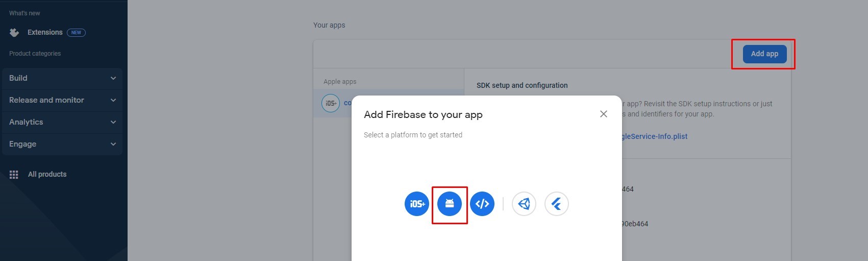Pick the Unity platform icon
Image resolution: width=868 pixels, height=261 pixels.
pos(524,204)
